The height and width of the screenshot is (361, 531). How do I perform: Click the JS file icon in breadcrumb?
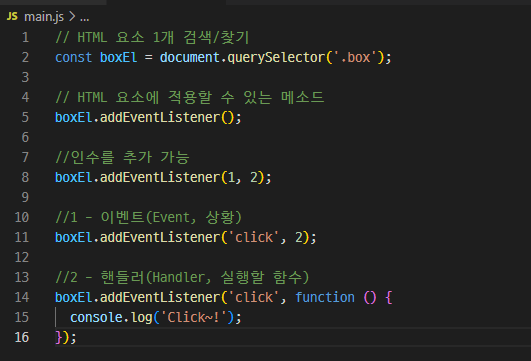tap(12, 16)
